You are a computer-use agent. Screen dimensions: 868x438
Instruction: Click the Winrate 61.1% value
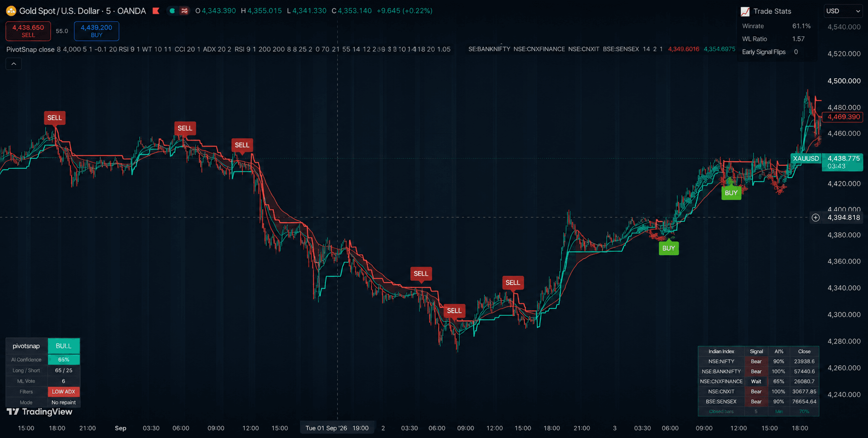click(x=801, y=26)
